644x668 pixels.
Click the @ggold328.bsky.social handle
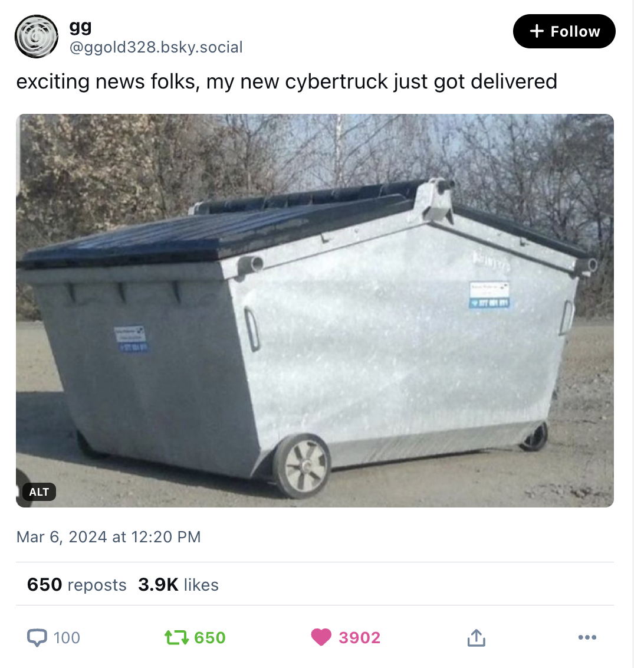point(156,47)
